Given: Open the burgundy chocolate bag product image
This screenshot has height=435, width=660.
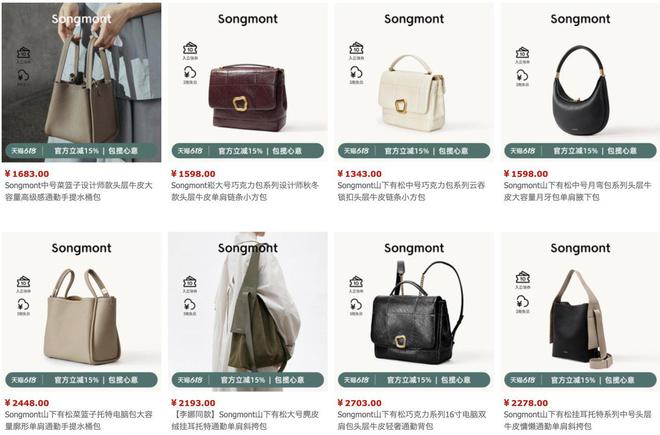Looking at the screenshot, I should coord(248,97).
